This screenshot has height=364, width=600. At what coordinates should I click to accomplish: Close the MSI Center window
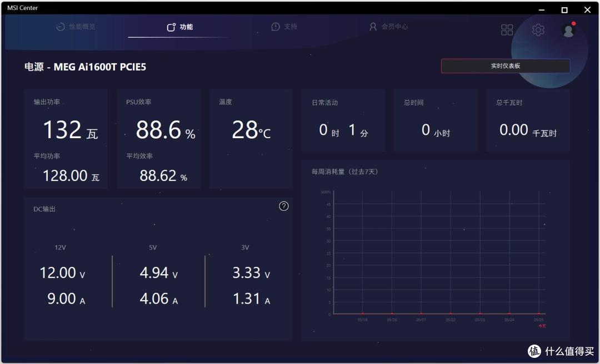pos(587,9)
